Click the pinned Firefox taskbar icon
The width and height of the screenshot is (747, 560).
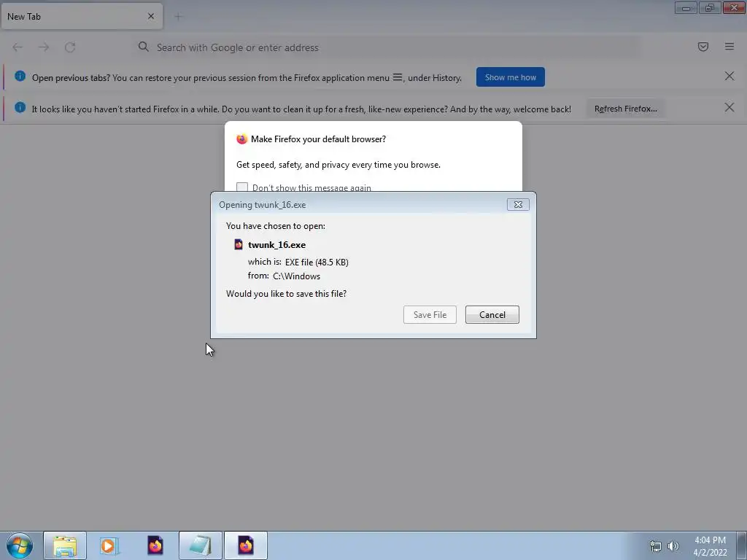(155, 545)
